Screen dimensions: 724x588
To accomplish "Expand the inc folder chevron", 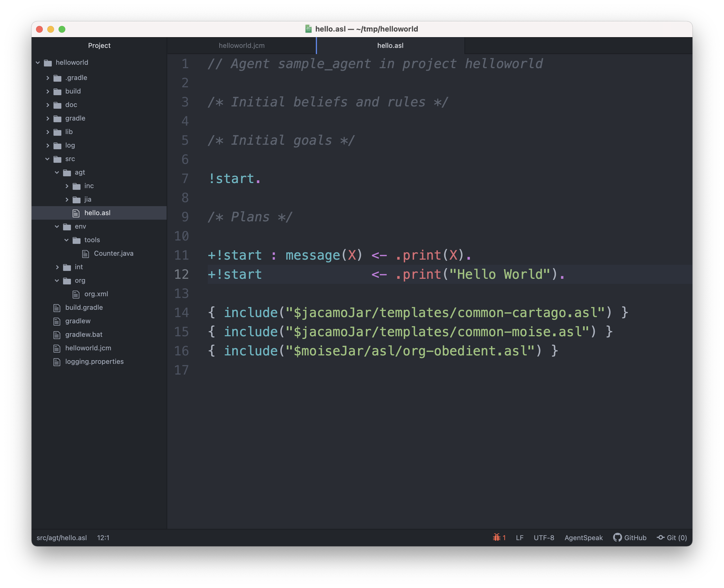I will 67,186.
